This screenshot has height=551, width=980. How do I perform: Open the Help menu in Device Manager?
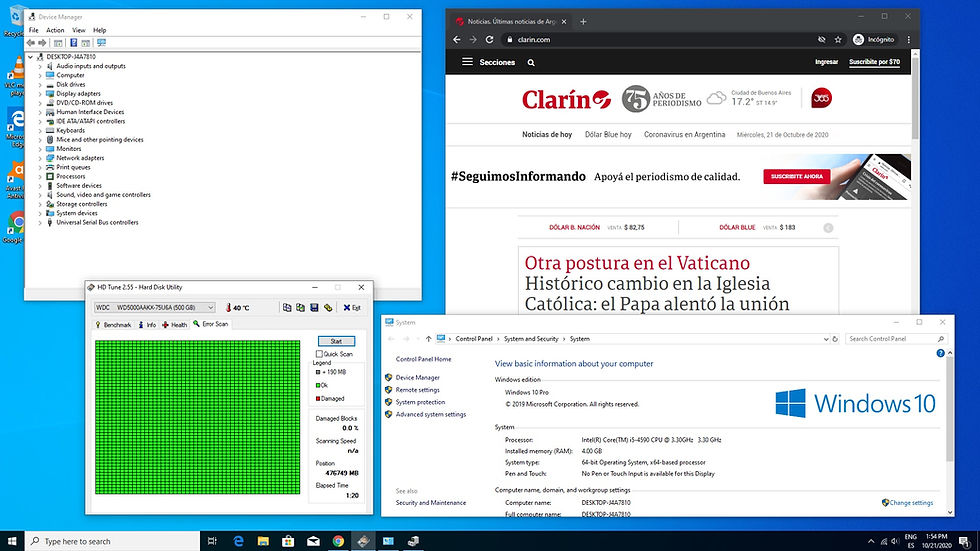point(100,30)
